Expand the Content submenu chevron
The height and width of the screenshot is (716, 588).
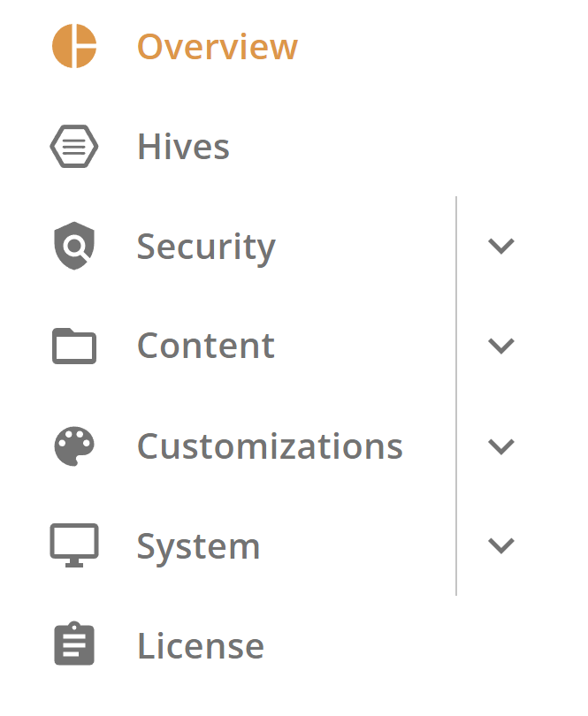501,346
